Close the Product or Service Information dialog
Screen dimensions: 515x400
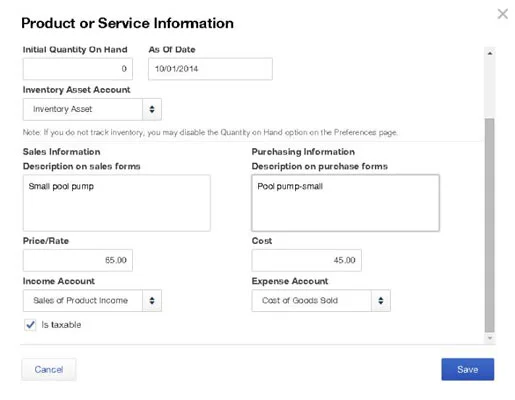tap(503, 14)
